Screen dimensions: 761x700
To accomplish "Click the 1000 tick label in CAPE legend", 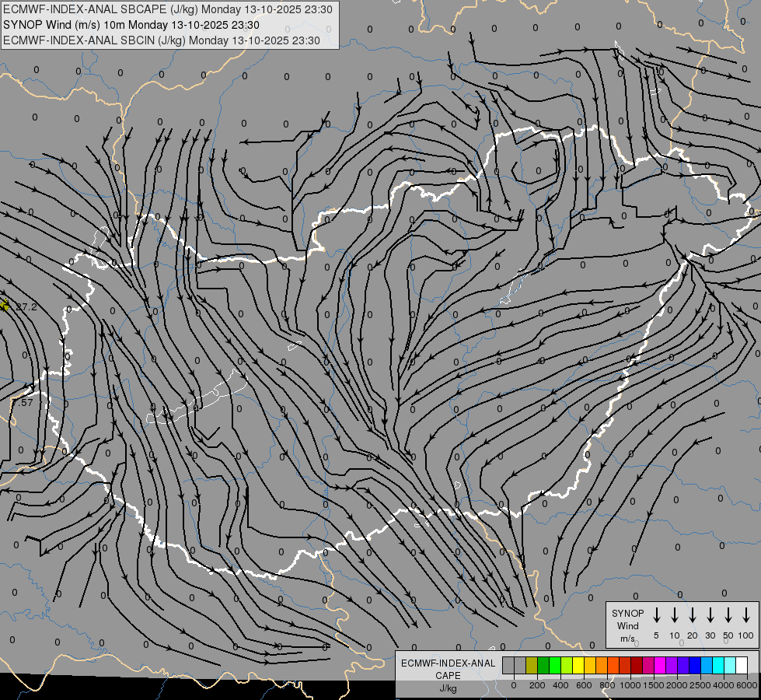I will click(x=630, y=685).
